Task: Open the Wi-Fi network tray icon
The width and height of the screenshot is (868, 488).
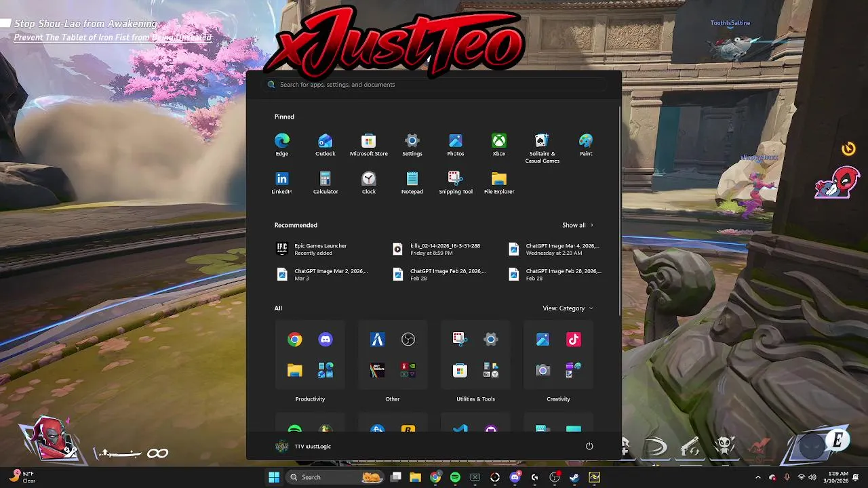Action: (801, 477)
